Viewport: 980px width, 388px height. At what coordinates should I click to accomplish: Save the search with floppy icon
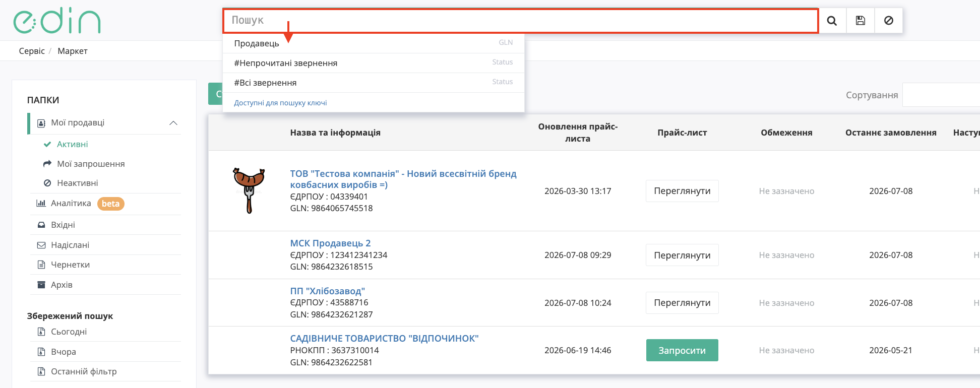coord(861,21)
